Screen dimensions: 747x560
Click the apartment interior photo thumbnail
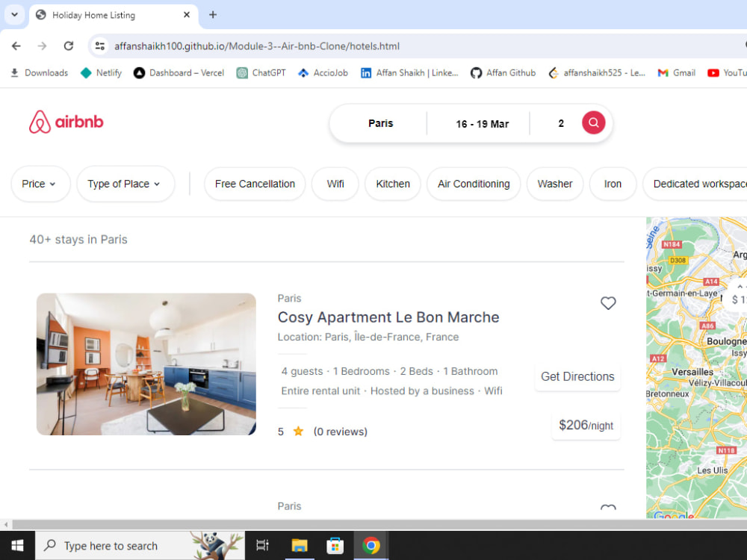click(x=146, y=364)
